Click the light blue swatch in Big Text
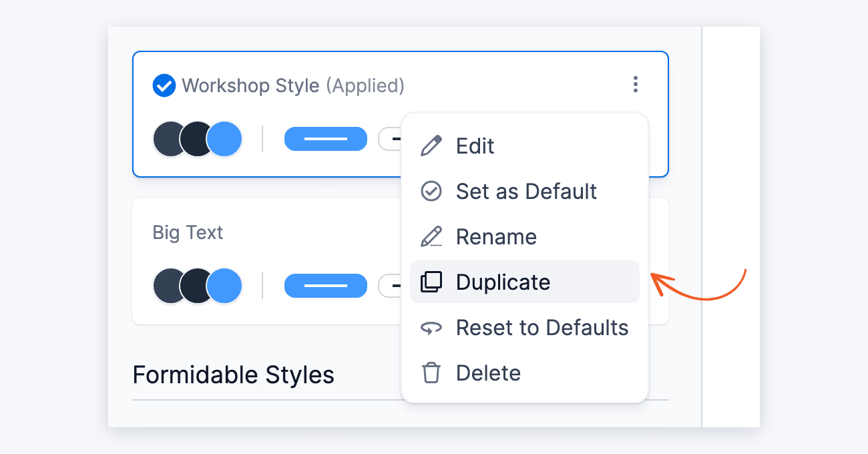Image resolution: width=868 pixels, height=454 pixels. pos(224,286)
